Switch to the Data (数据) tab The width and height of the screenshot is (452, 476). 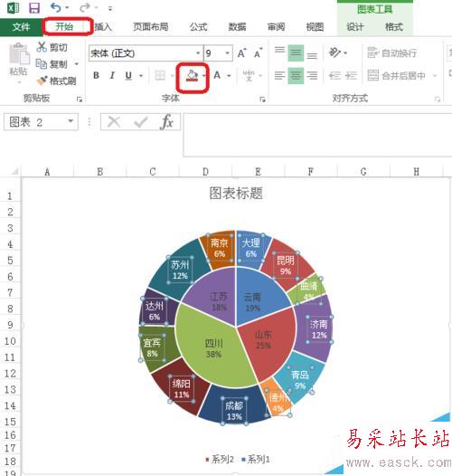point(237,27)
